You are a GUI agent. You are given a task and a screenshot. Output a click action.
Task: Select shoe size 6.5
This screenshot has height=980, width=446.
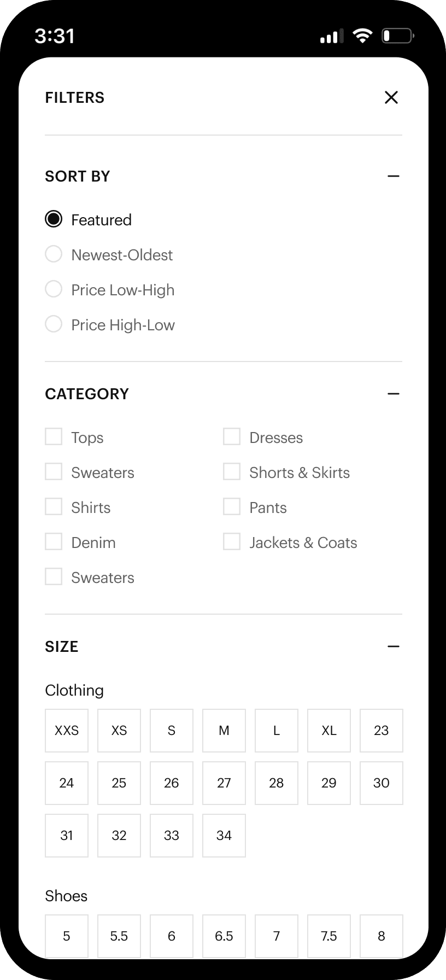click(x=224, y=936)
